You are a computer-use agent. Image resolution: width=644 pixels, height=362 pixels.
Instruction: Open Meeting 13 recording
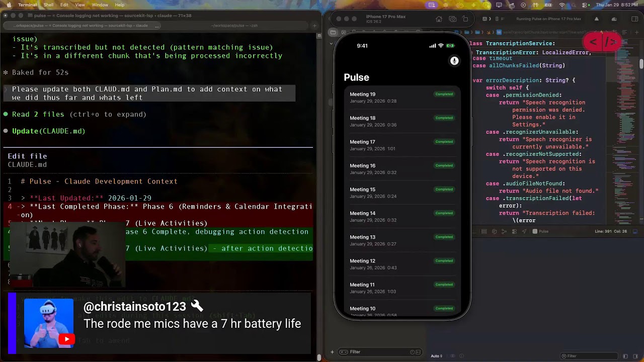[x=401, y=240]
